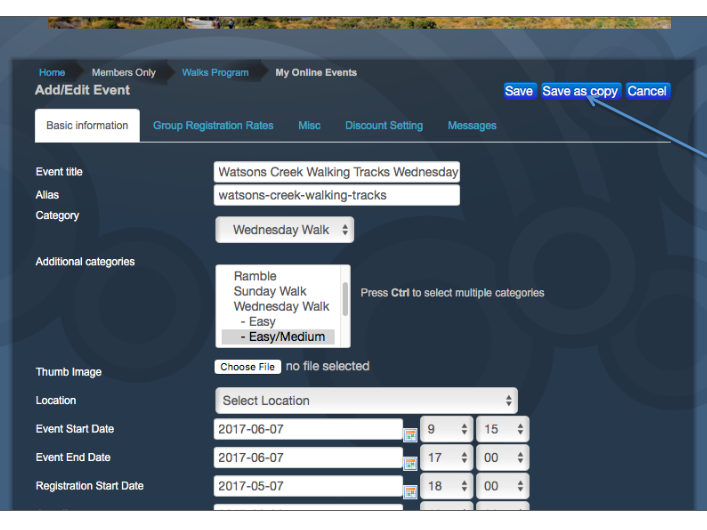Click Choose File for Thumb Image
The width and height of the screenshot is (707, 530).
247,367
